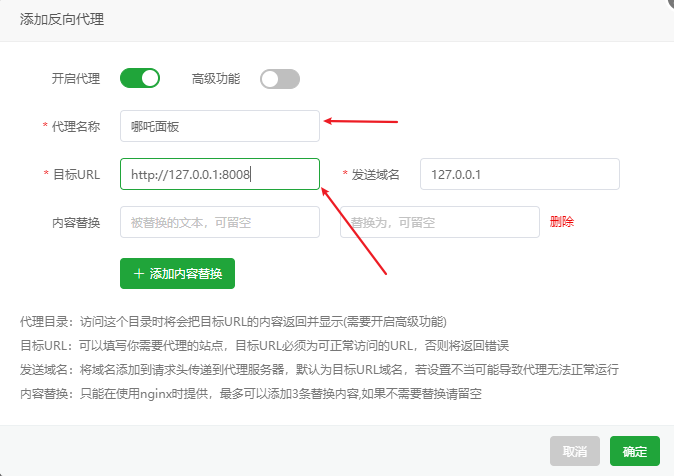Image resolution: width=674 pixels, height=476 pixels.
Task: Click the 发送域名 description help line
Action: [x=319, y=369]
